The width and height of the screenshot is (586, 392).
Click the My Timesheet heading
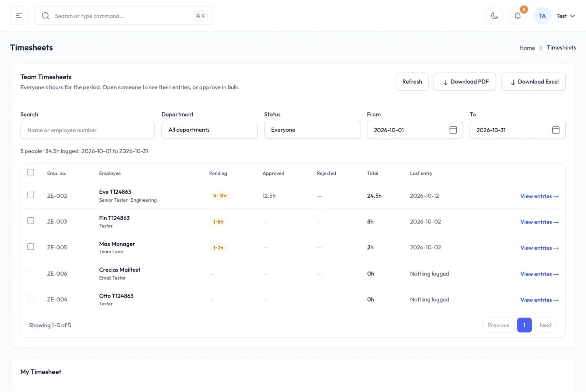[x=41, y=372]
